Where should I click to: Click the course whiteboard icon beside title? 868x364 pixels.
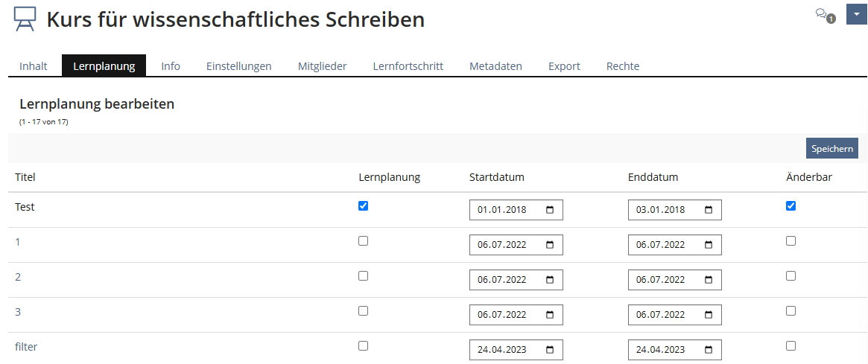point(25,20)
